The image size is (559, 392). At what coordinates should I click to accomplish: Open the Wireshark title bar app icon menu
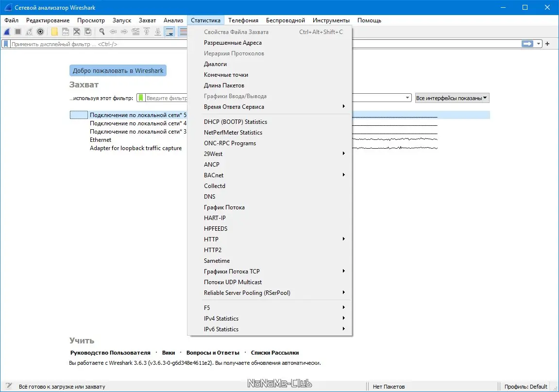click(7, 7)
